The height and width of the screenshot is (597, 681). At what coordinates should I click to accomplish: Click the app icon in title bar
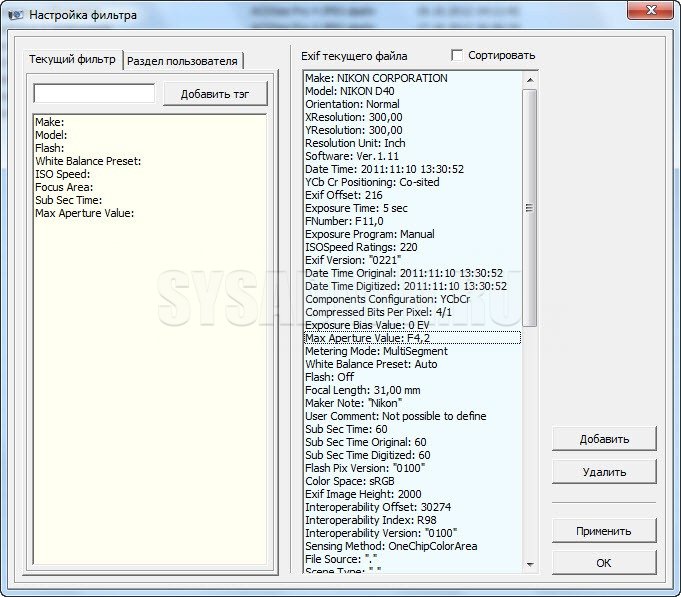pyautogui.click(x=15, y=15)
